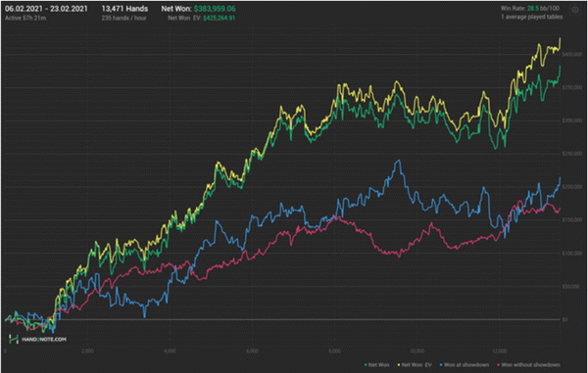Click the 10,000 hands x-axis marker
The height and width of the screenshot is (373, 588).
pyautogui.click(x=417, y=351)
